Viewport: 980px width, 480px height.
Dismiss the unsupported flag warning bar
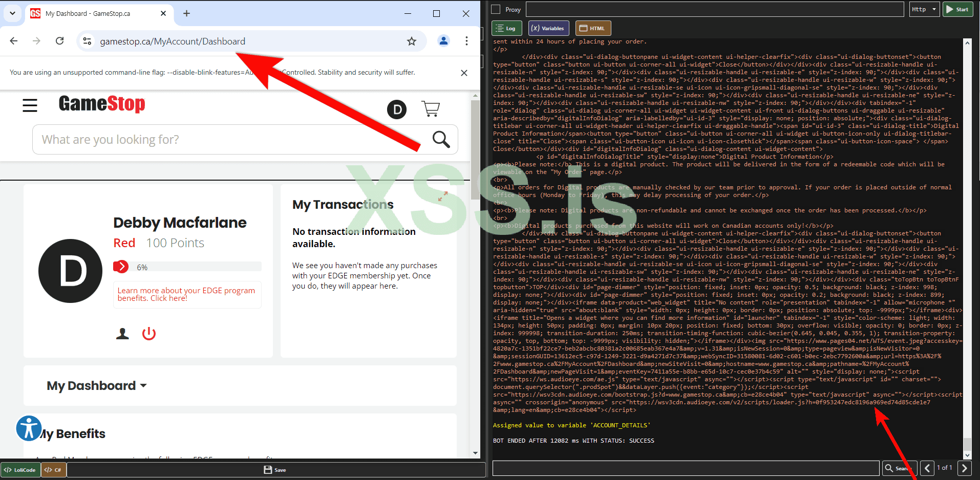pyautogui.click(x=464, y=73)
